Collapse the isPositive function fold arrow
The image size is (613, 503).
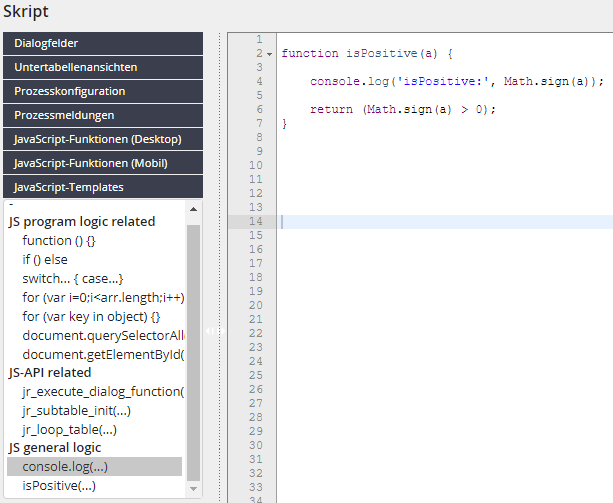[x=269, y=53]
